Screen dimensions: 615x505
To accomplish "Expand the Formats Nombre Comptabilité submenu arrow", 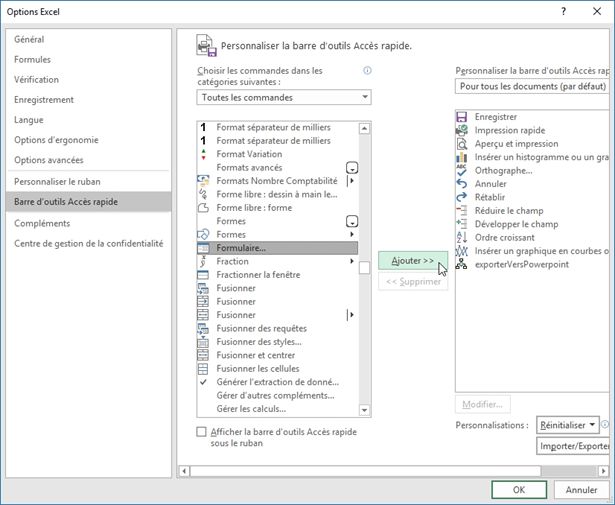I will (x=352, y=181).
